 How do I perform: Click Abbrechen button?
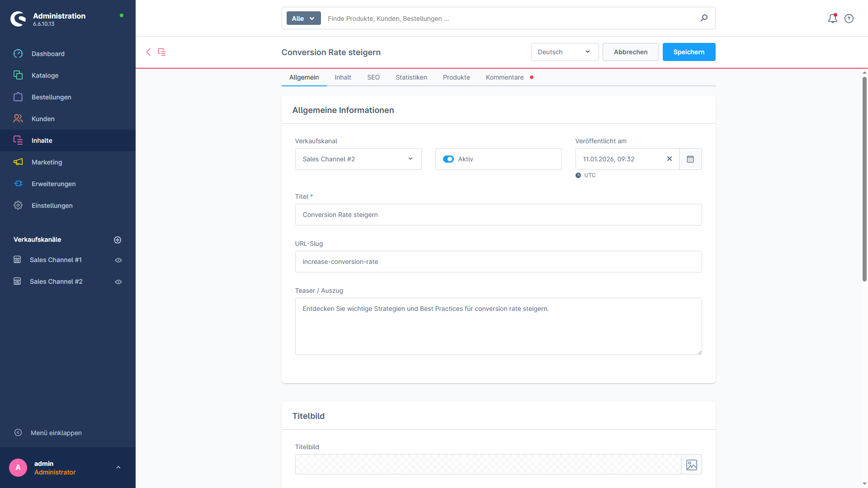coord(631,52)
